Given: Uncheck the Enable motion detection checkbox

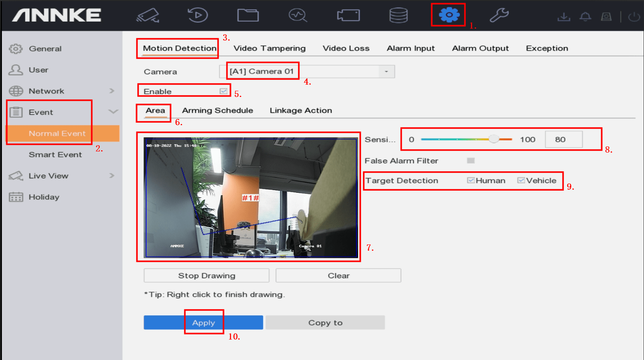Looking at the screenshot, I should [223, 90].
